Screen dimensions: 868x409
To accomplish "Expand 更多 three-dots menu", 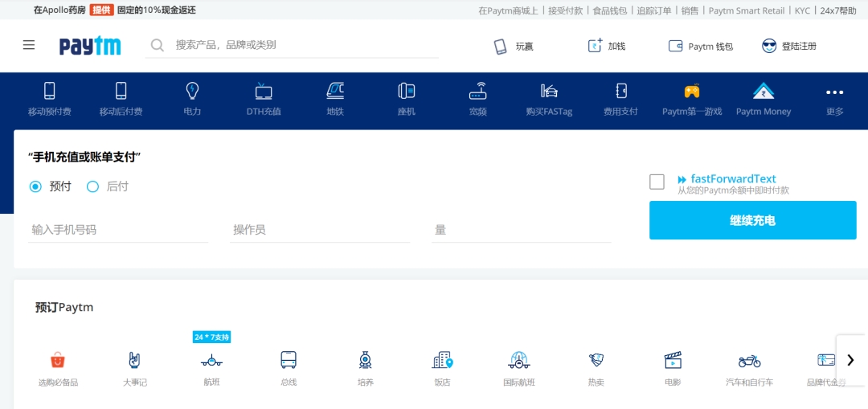I will pyautogui.click(x=835, y=92).
